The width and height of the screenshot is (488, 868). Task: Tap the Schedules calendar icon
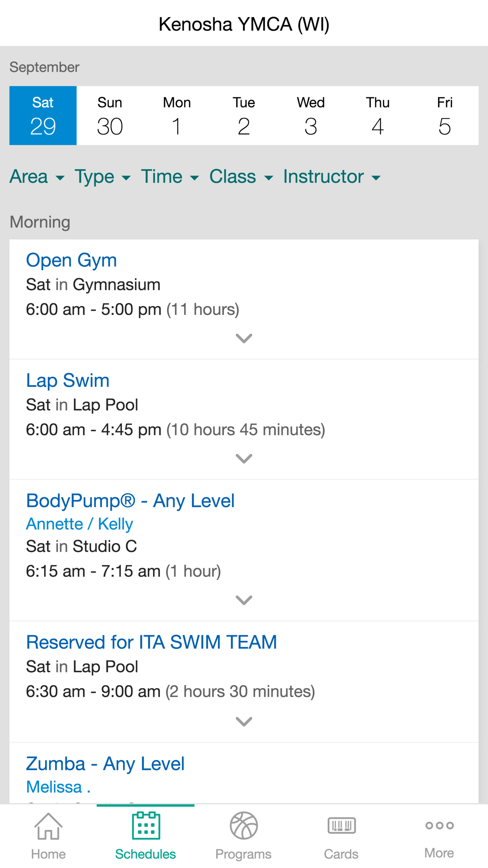click(x=146, y=826)
